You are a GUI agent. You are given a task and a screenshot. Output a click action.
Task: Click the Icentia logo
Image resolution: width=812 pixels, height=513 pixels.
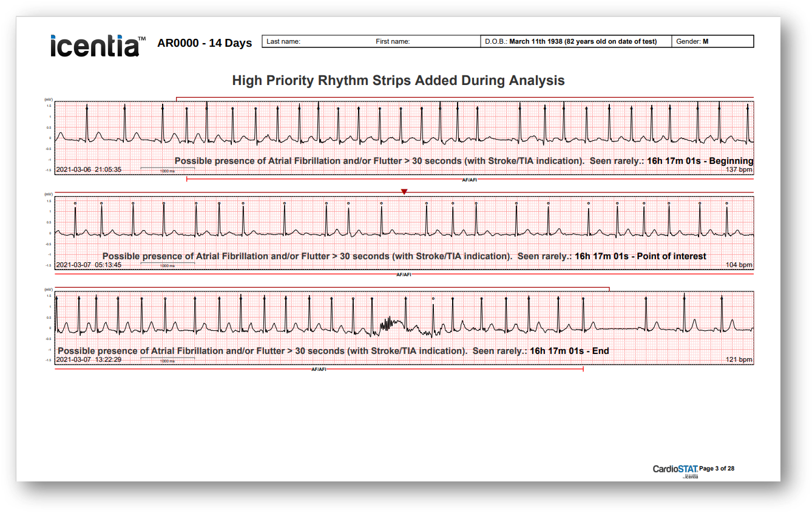pos(93,44)
